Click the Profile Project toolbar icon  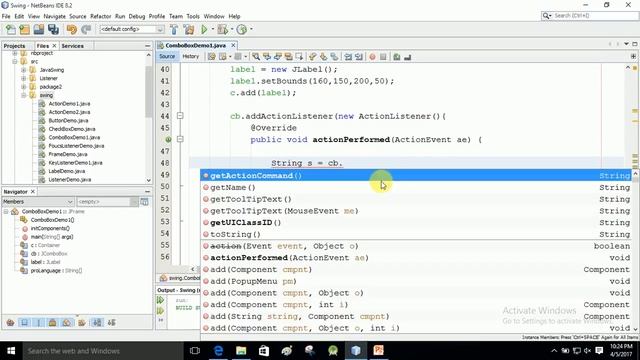pyautogui.click(x=242, y=29)
